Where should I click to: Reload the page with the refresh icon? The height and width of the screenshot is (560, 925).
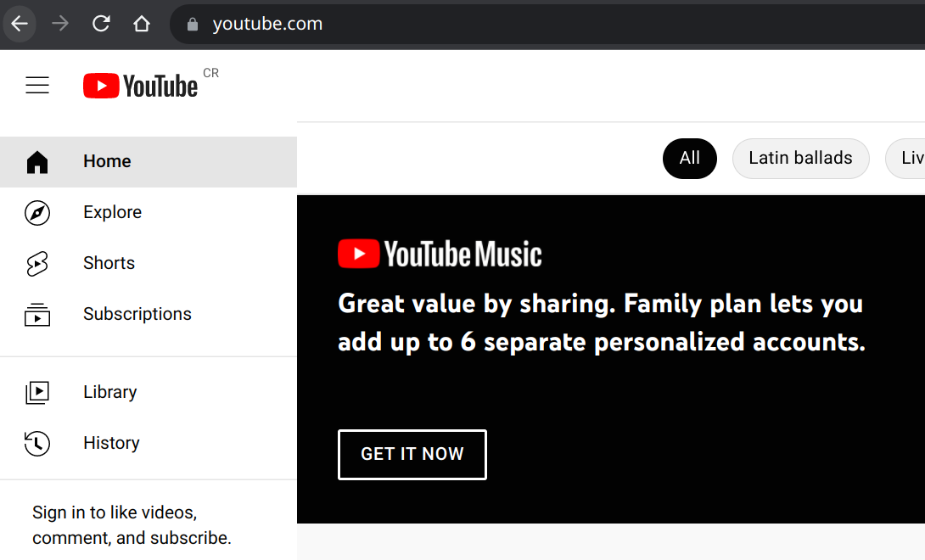pyautogui.click(x=101, y=24)
